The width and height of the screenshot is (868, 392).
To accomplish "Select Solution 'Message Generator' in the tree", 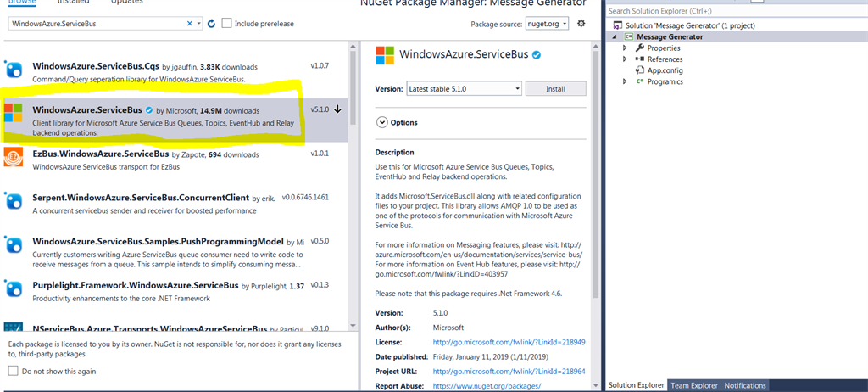I will coord(690,25).
